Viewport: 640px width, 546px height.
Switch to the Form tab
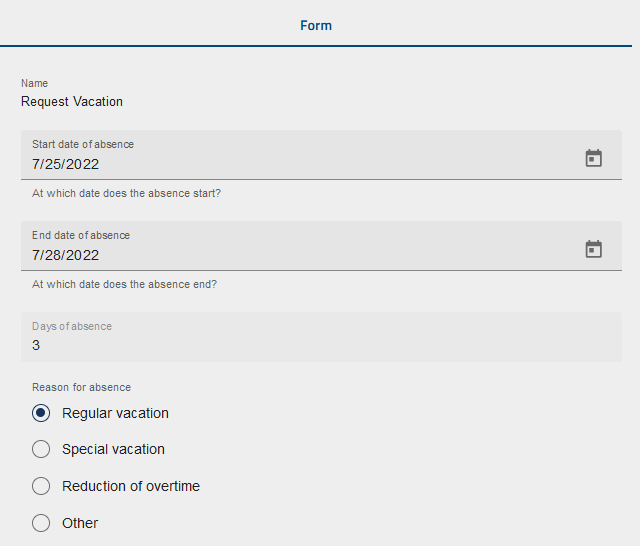click(316, 25)
